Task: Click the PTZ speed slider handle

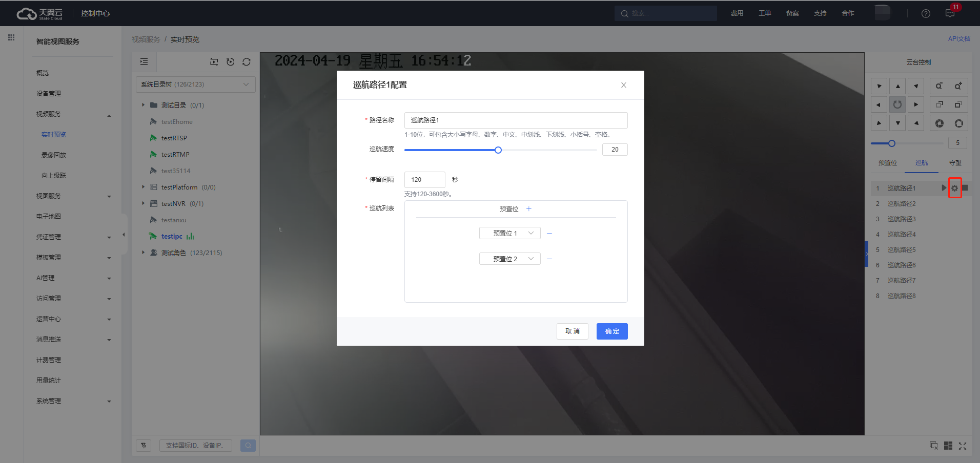Action: coord(892,143)
